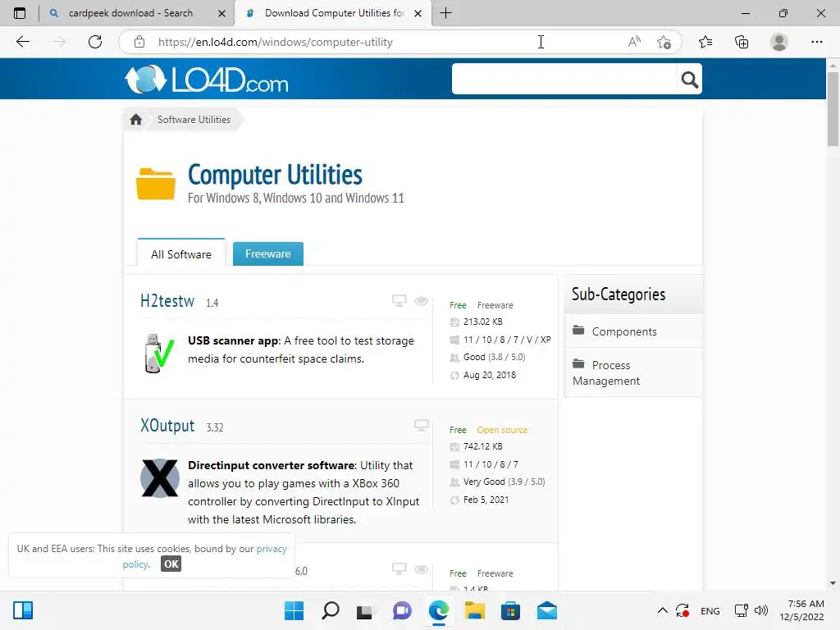The width and height of the screenshot is (840, 630).
Task: Show hidden system tray icons
Action: [663, 610]
